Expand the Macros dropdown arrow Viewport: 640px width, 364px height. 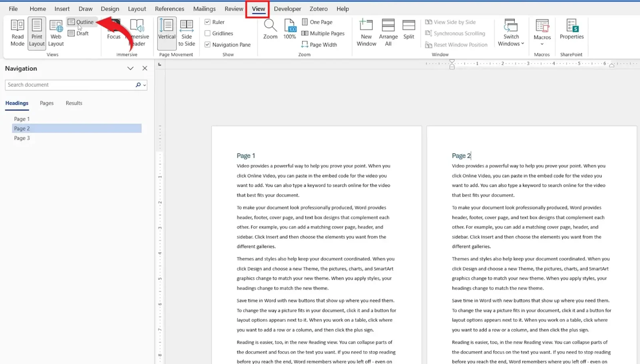click(542, 44)
